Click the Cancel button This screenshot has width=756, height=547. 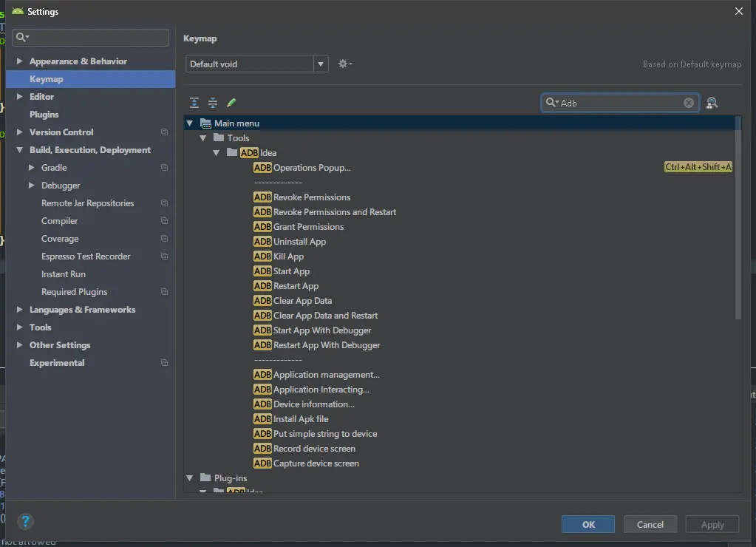(650, 524)
